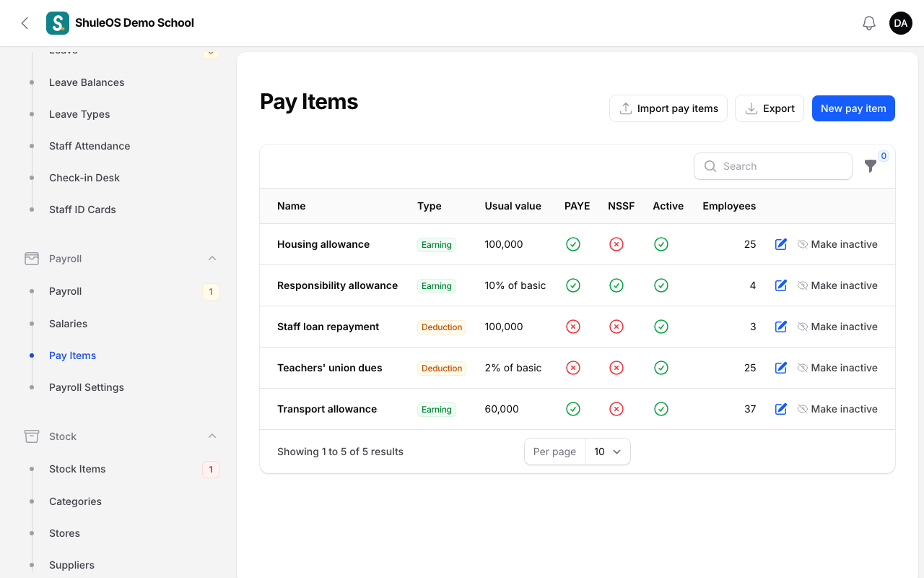
Task: Click Staff loan repayment PAYE cross icon
Action: pyautogui.click(x=573, y=327)
